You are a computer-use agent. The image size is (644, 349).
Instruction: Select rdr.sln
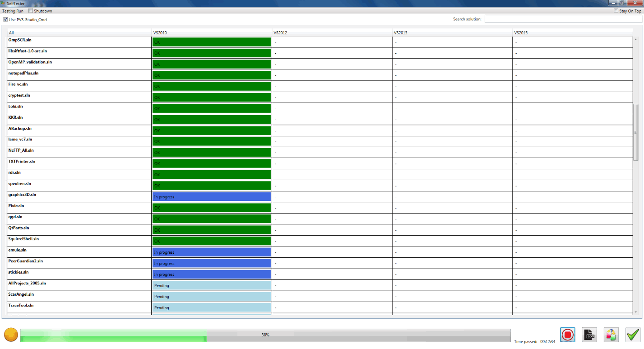click(320, 175)
